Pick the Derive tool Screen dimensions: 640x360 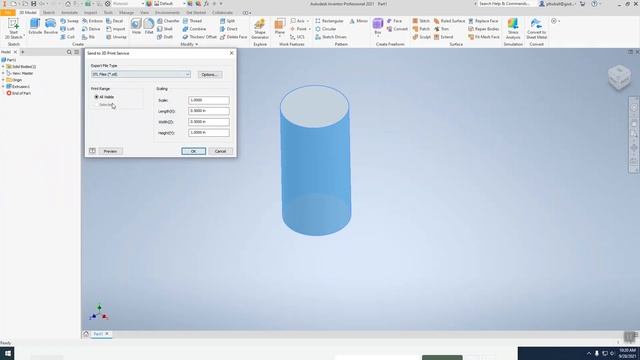(x=91, y=29)
